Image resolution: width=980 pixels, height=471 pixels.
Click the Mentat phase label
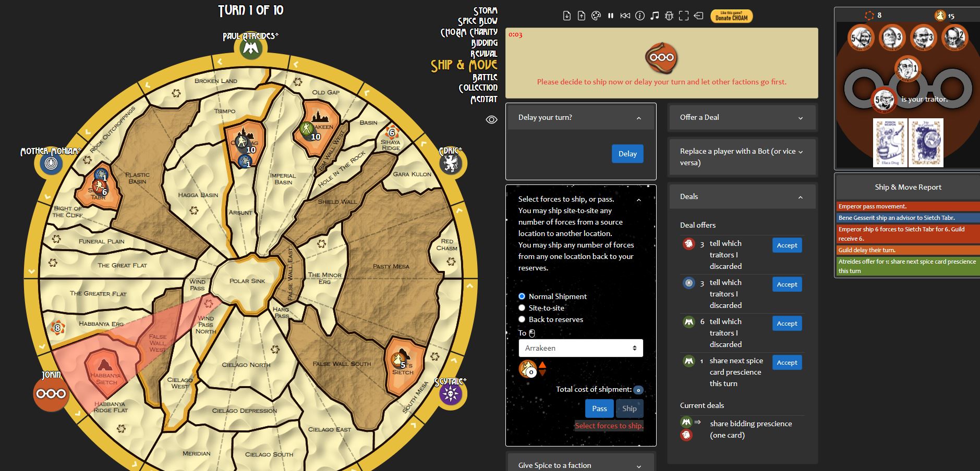click(484, 99)
